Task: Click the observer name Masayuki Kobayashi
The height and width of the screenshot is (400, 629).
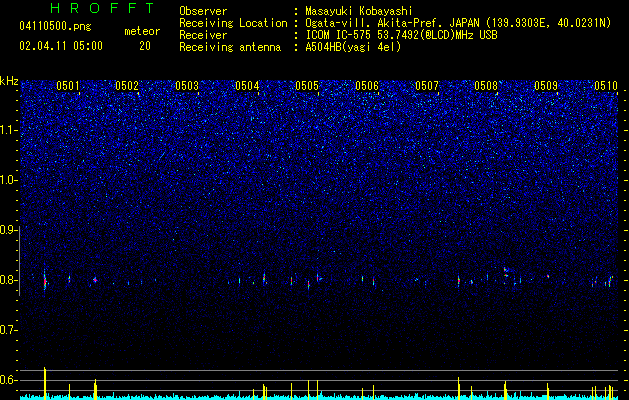Action: 359,11
